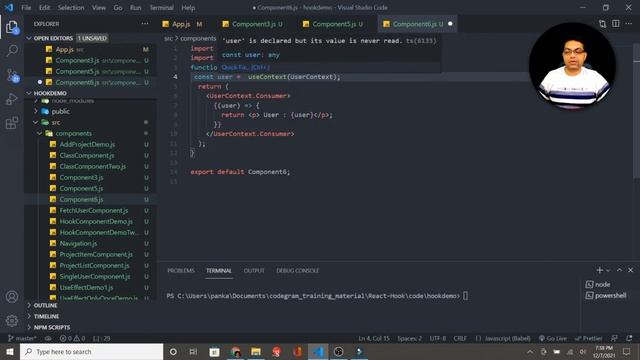Image resolution: width=640 pixels, height=360 pixels.
Task: Open the Terminal menu
Action: [161, 7]
